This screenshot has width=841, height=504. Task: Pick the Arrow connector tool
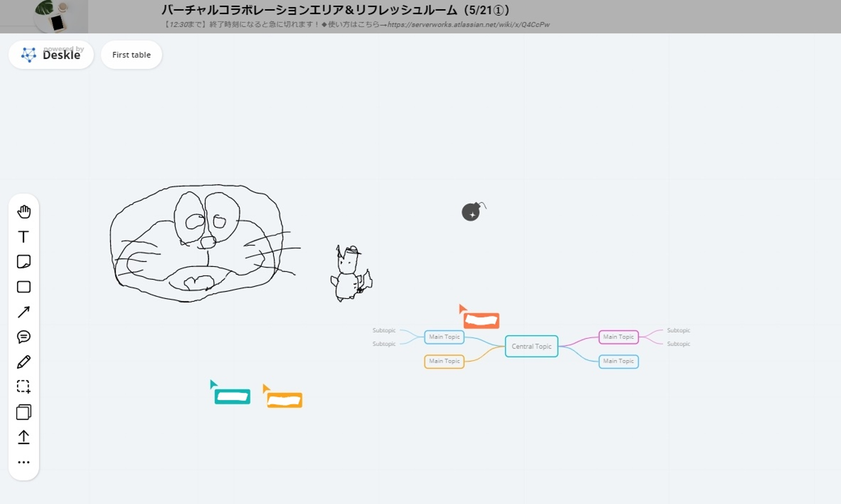click(24, 312)
